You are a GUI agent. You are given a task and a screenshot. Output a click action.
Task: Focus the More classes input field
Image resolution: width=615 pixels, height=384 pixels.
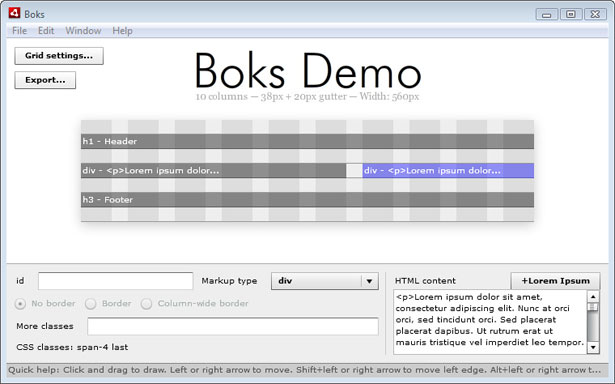[233, 326]
